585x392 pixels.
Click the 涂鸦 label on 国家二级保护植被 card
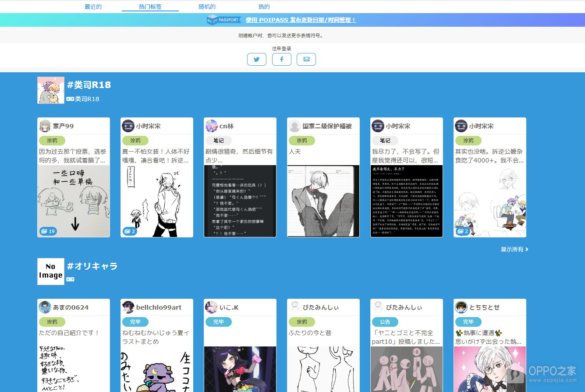click(x=302, y=141)
